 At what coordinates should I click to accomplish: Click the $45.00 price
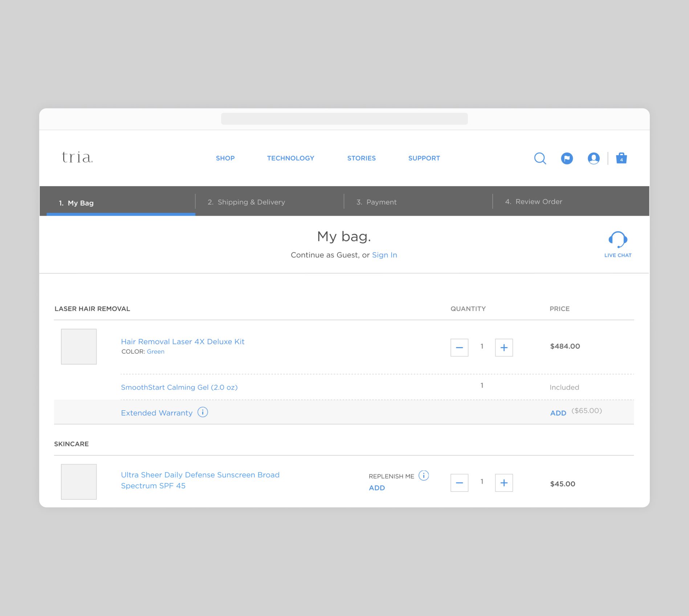click(563, 484)
